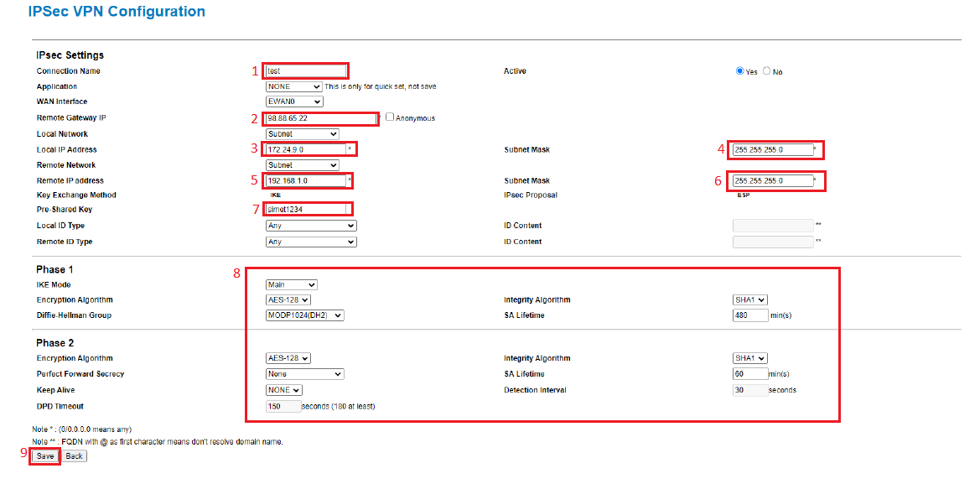Open the IKE Mode dropdown

(291, 285)
